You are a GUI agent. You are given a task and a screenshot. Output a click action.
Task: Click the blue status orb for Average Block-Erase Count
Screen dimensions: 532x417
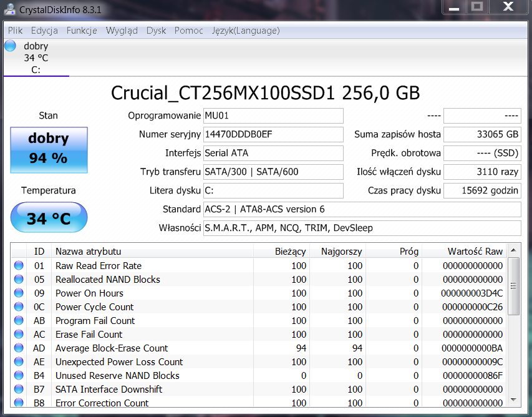click(19, 348)
